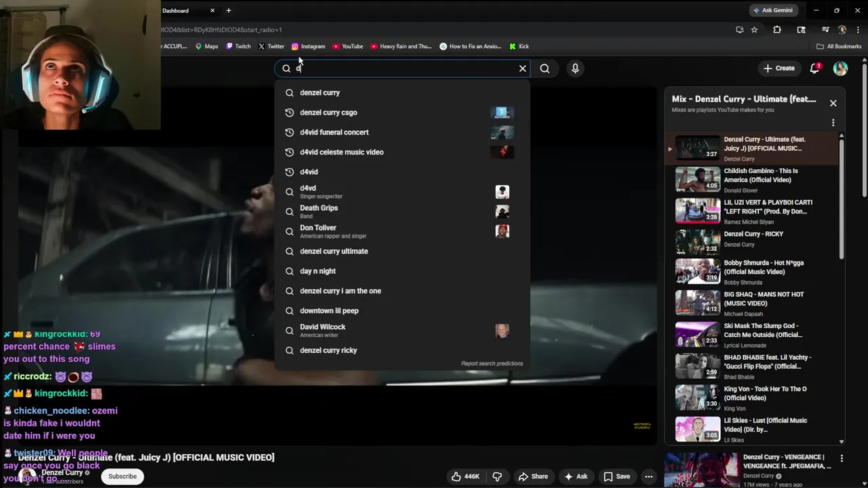The width and height of the screenshot is (868, 488).
Task: Open a new browser tab
Action: tap(229, 11)
